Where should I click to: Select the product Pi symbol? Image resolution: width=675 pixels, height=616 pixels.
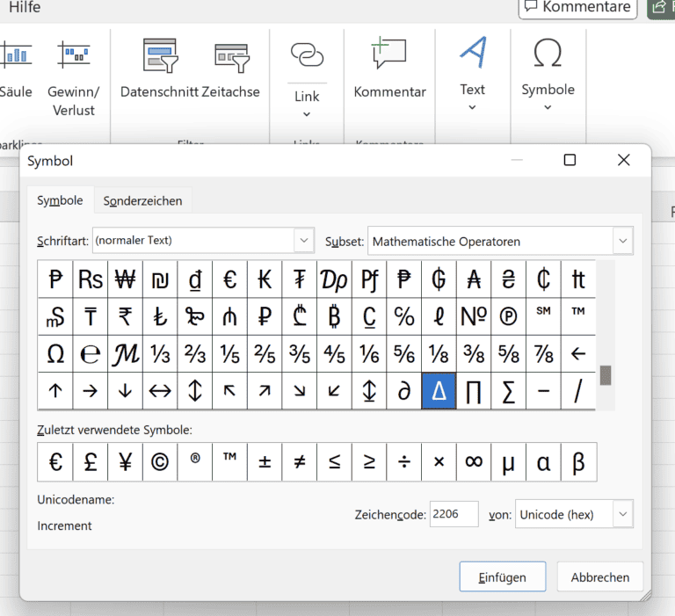[x=474, y=391]
